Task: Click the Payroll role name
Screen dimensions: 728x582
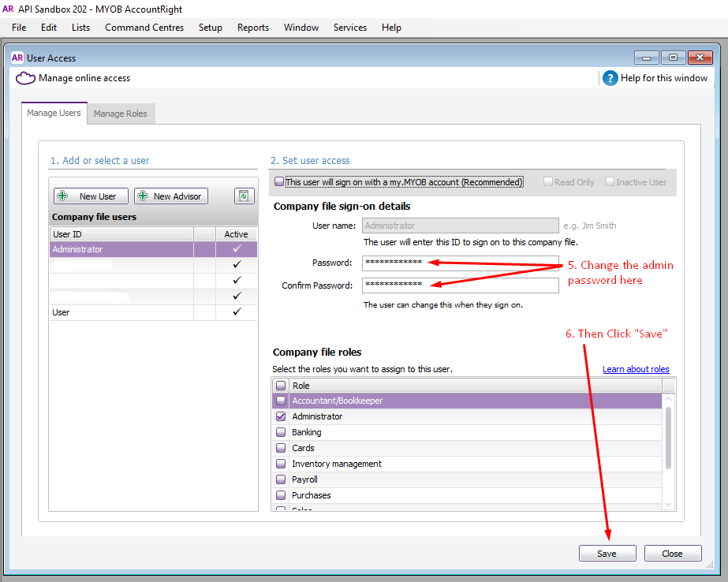Action: tap(304, 479)
